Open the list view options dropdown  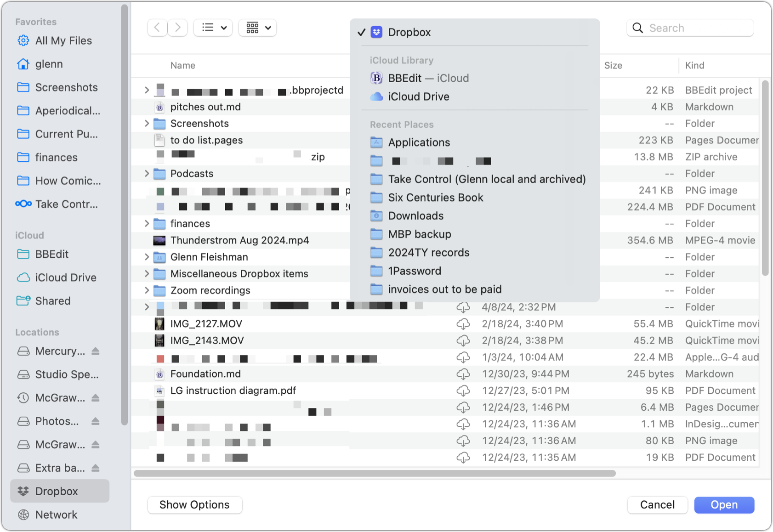(213, 28)
